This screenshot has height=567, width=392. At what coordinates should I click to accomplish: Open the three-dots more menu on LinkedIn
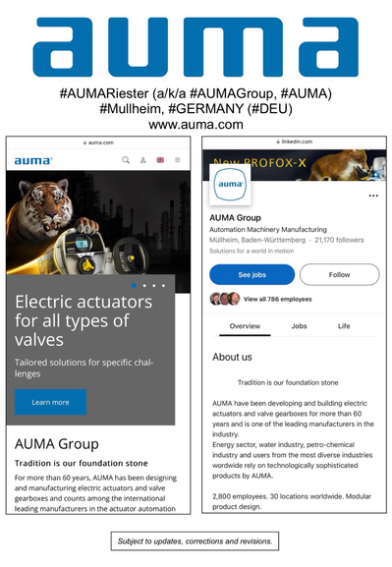pyautogui.click(x=373, y=196)
